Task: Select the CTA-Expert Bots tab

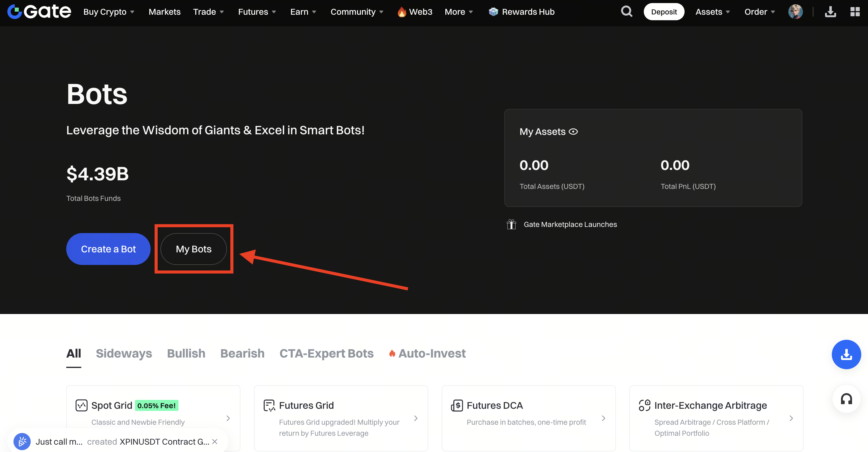Action: tap(326, 353)
